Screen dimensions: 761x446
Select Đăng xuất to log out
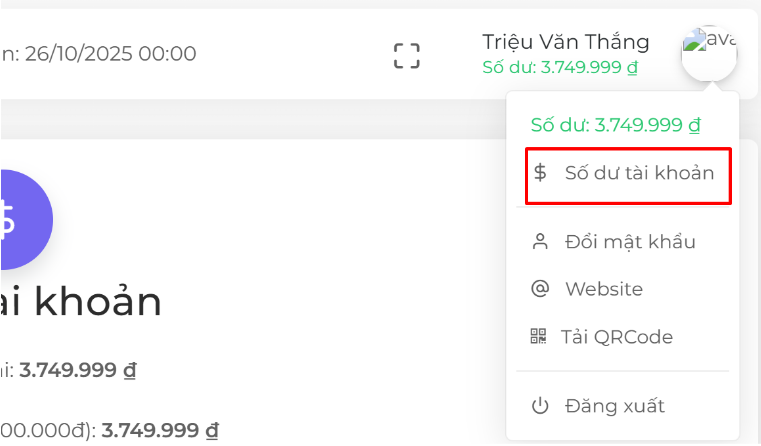coord(614,406)
